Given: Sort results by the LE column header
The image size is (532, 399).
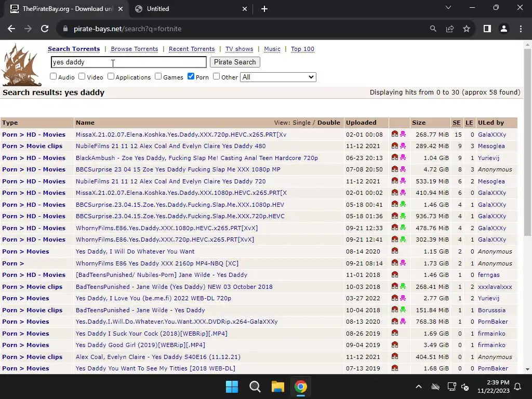Looking at the screenshot, I should [x=469, y=123].
